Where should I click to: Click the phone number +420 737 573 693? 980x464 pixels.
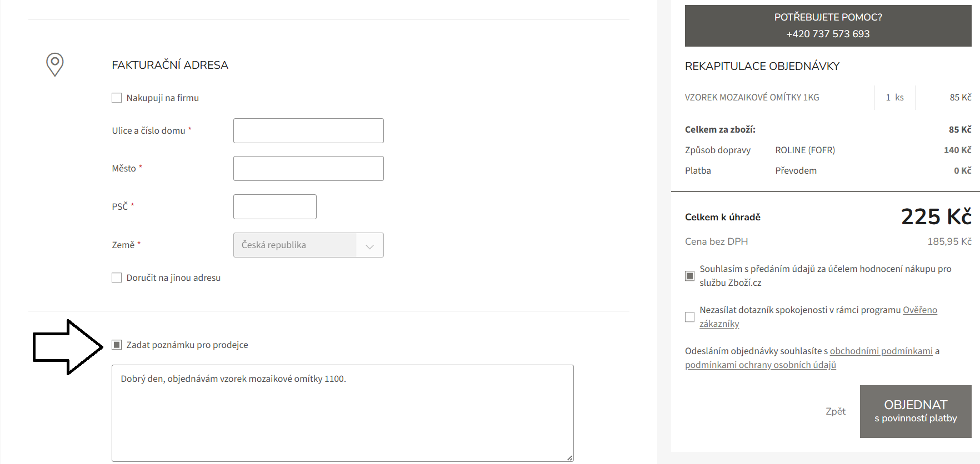[x=828, y=34]
